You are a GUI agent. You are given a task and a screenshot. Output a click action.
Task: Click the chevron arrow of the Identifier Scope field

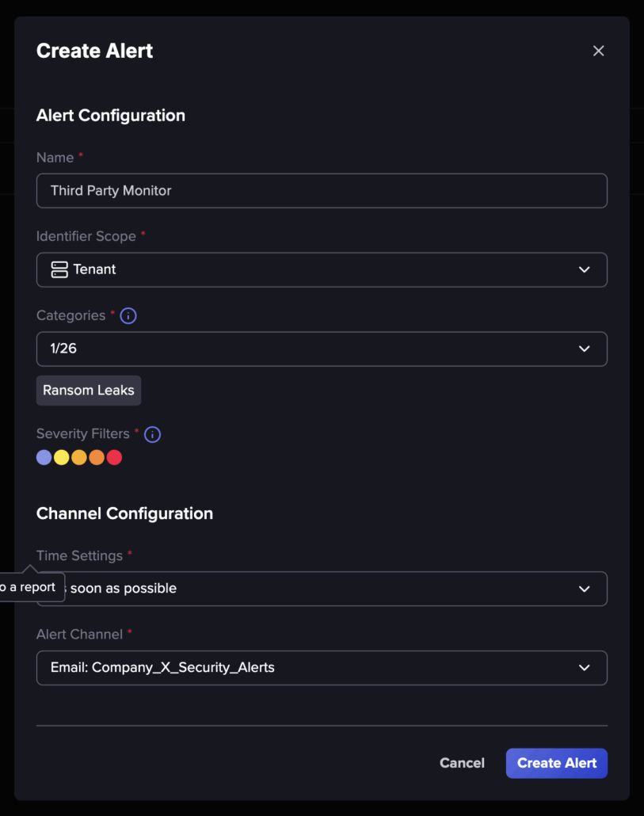[x=585, y=269]
